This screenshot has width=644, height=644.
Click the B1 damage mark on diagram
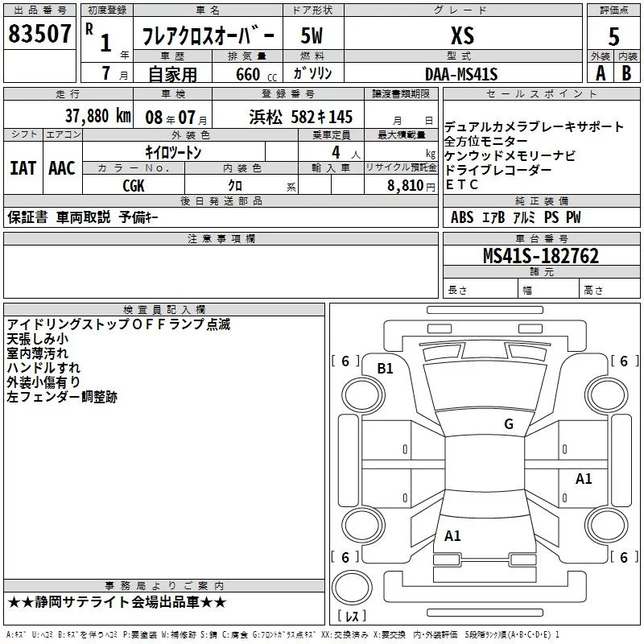(385, 369)
